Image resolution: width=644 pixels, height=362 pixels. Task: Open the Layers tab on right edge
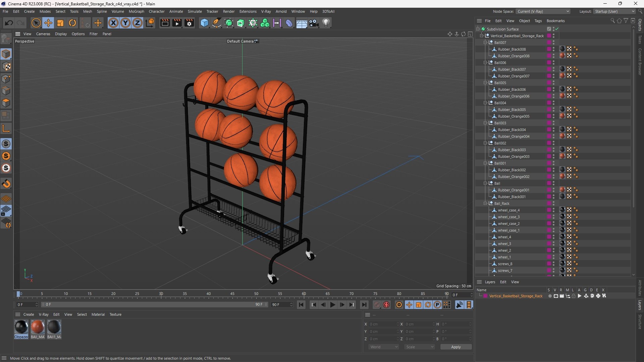point(640,305)
